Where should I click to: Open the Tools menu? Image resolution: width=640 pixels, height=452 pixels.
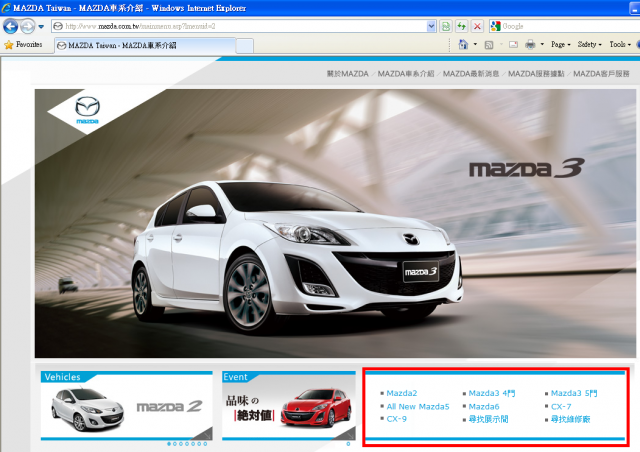click(620, 44)
